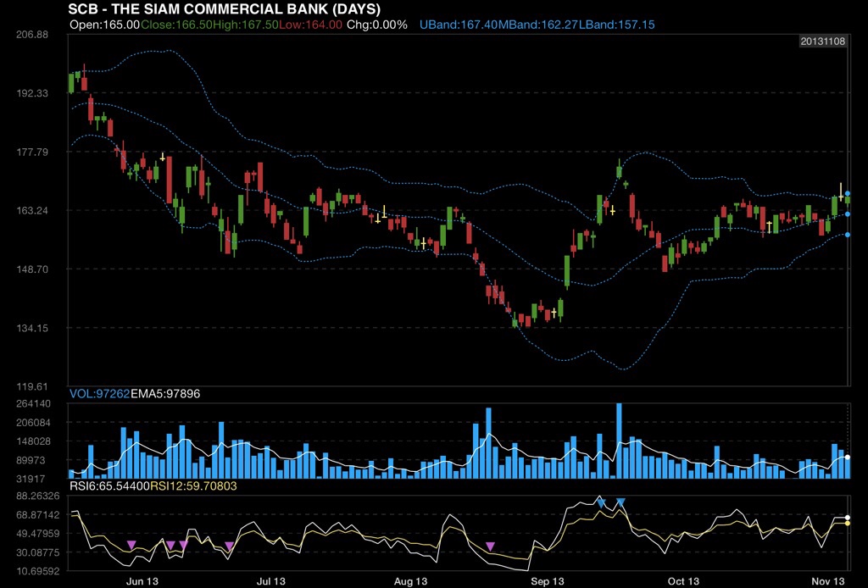Click the Oct 13 time axis label
Screen dimensions: 868x588
(683, 581)
